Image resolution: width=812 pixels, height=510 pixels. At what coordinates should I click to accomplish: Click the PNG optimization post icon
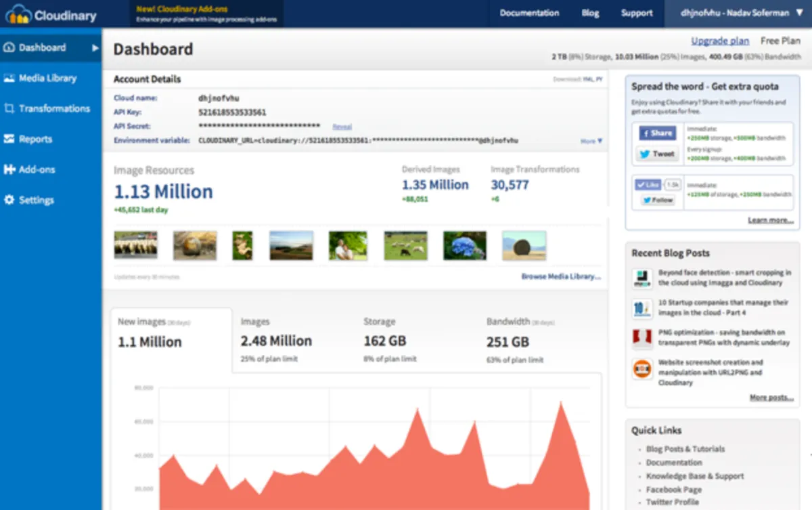[642, 338]
